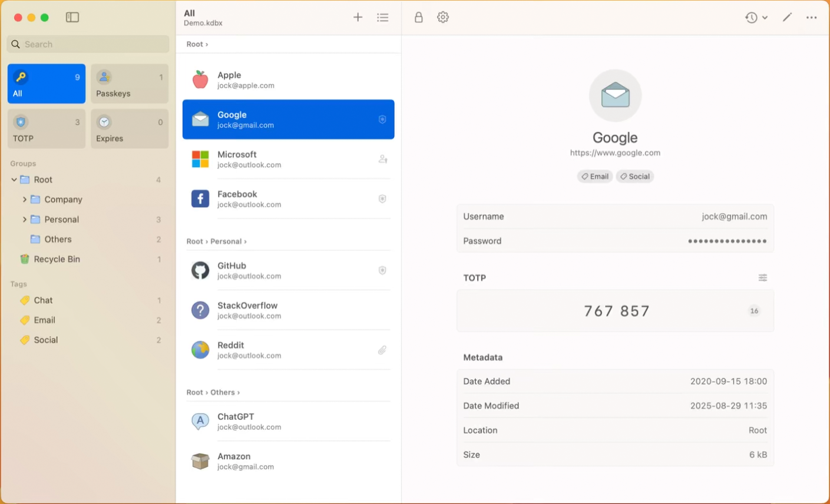Screen dimensions: 830x504
Task: Click the StackOverflow question mark icon
Action: click(200, 310)
